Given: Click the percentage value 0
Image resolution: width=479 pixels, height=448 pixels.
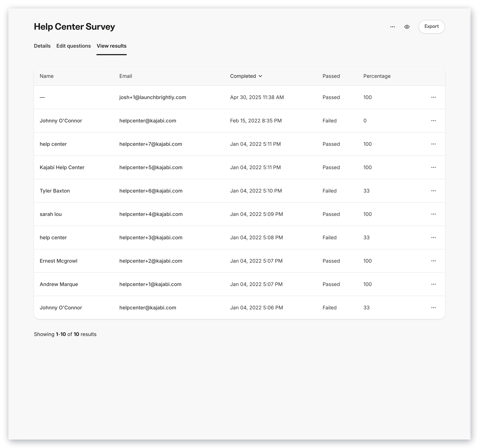Looking at the screenshot, I should [x=365, y=121].
